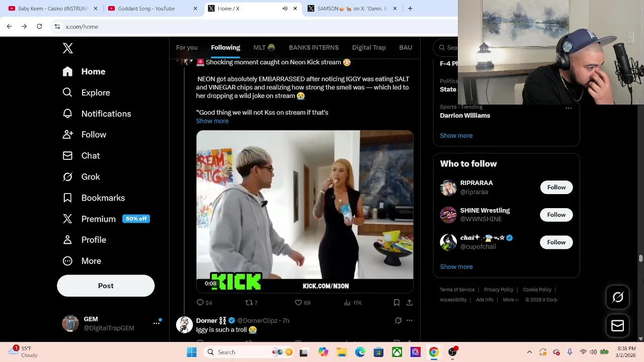
Task: Bookmark the Neon Kick stream post
Action: pyautogui.click(x=396, y=303)
